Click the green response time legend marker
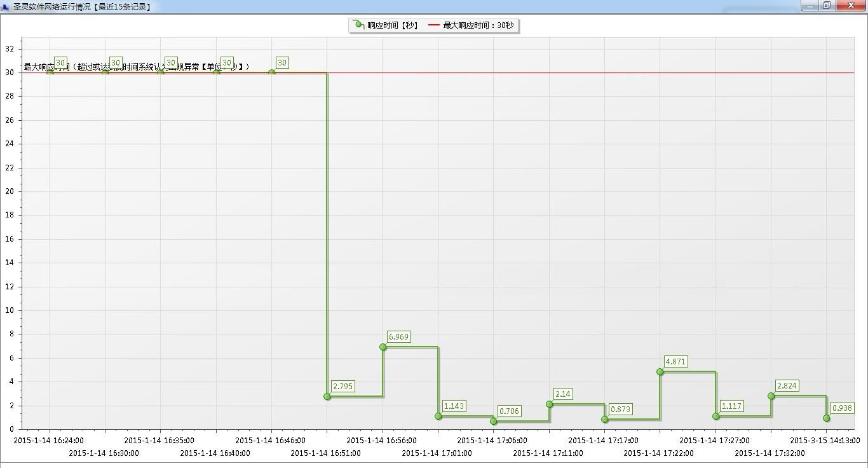The width and height of the screenshot is (868, 468). point(359,25)
